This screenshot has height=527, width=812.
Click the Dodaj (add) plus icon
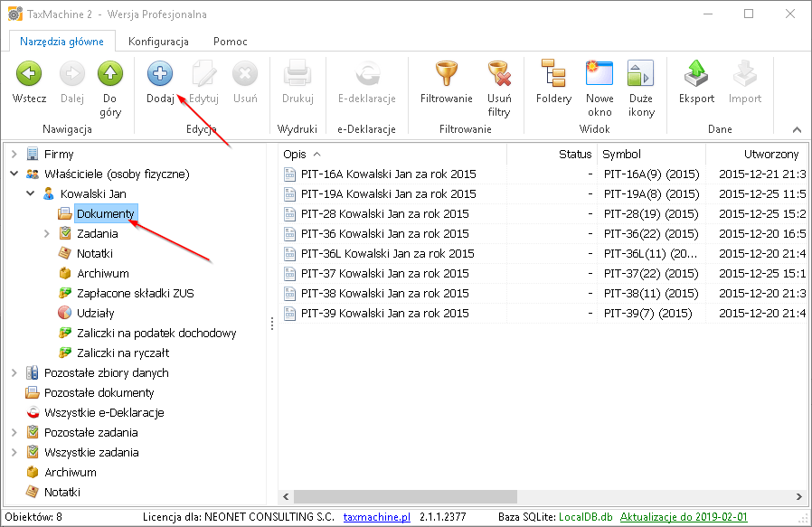160,74
